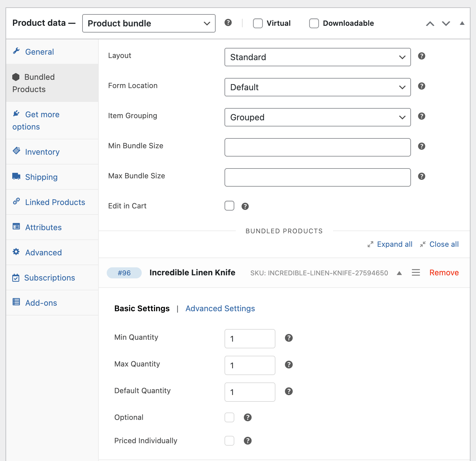Switch to Advanced Settings tab
This screenshot has width=476, height=461.
tap(220, 308)
